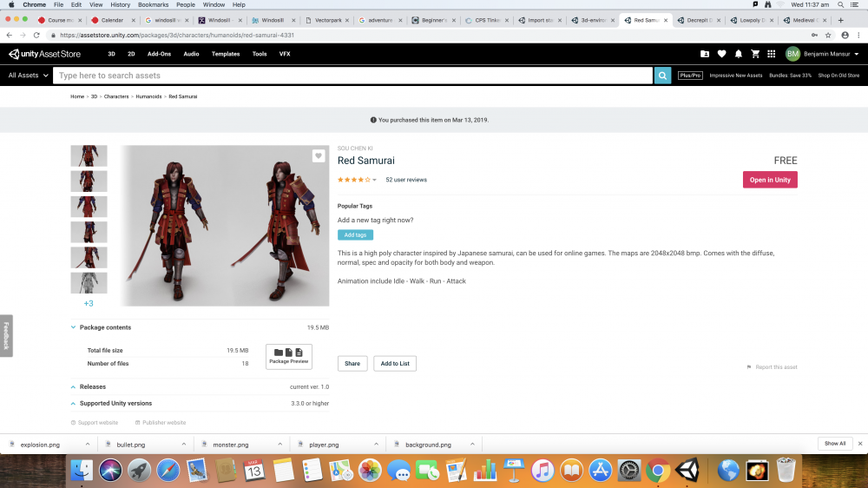
Task: Bookmark page with star icon in address bar
Action: (828, 35)
